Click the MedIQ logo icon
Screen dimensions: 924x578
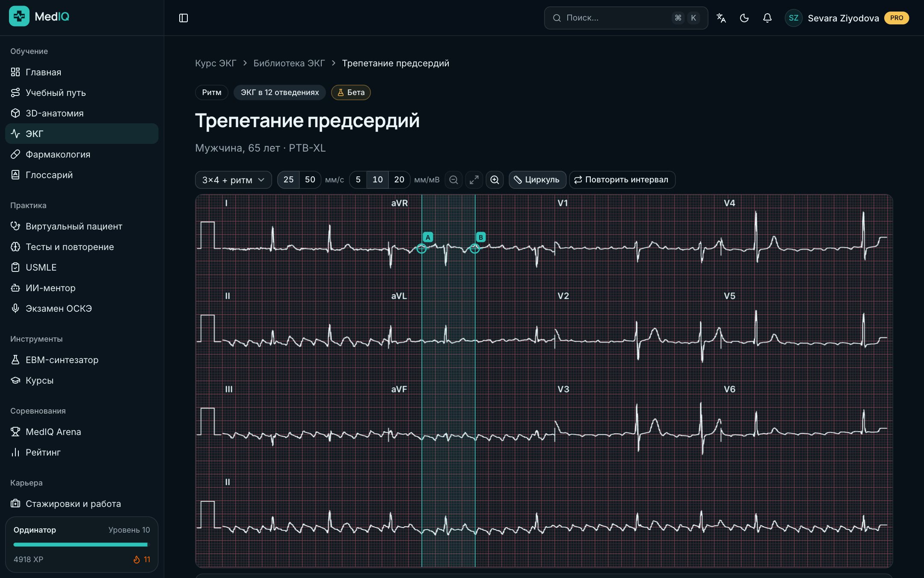coord(19,16)
